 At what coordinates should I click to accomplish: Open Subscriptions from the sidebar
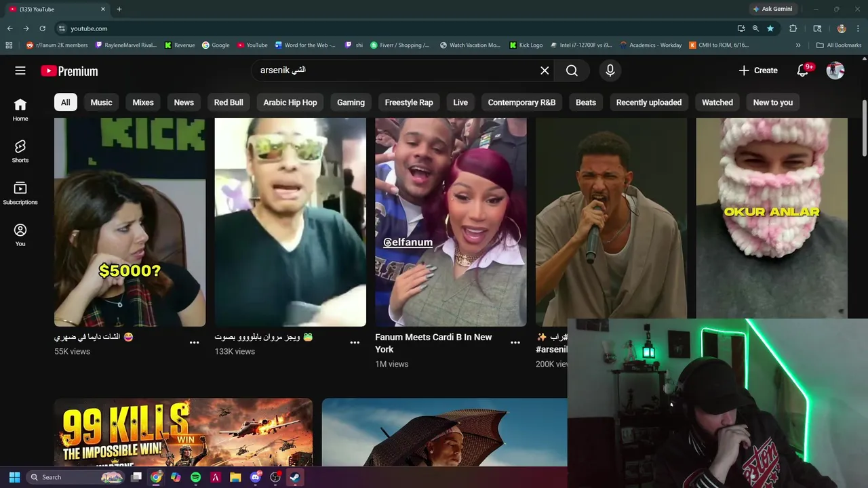click(x=20, y=193)
